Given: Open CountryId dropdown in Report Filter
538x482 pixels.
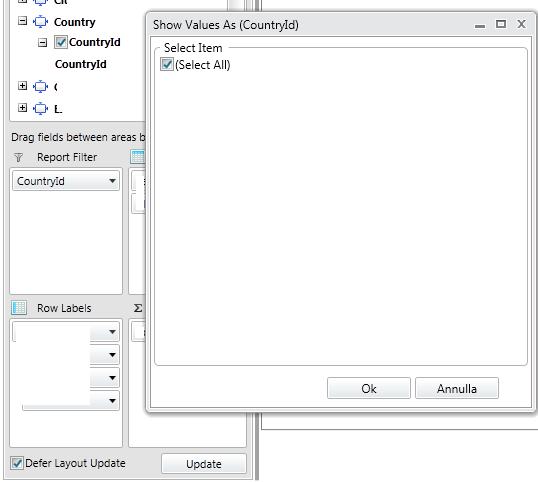Looking at the screenshot, I should (112, 181).
